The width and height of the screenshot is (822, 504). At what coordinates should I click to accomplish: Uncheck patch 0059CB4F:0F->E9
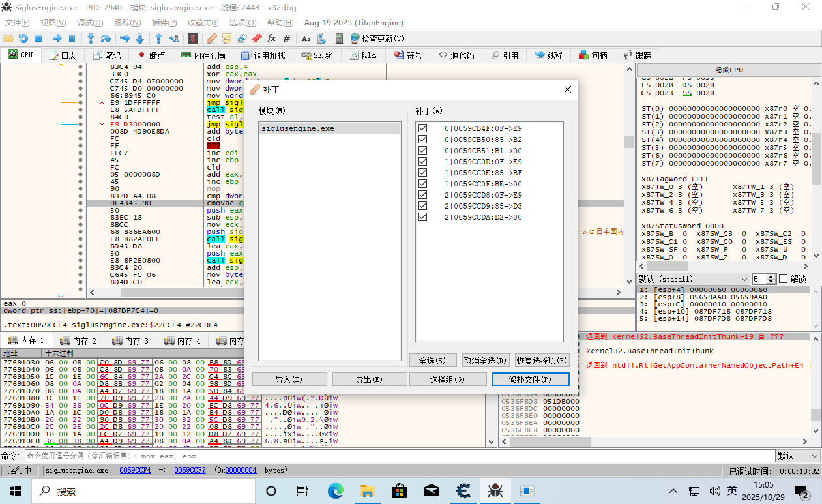click(x=422, y=128)
